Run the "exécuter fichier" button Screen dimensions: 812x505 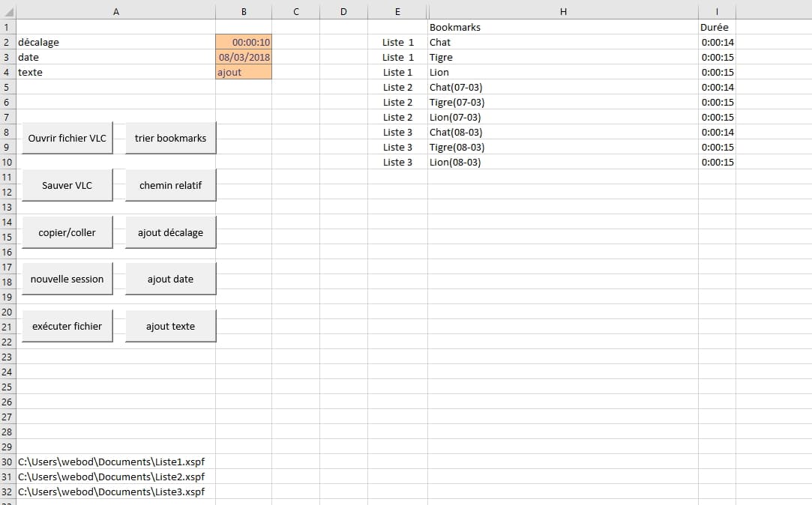[67, 326]
